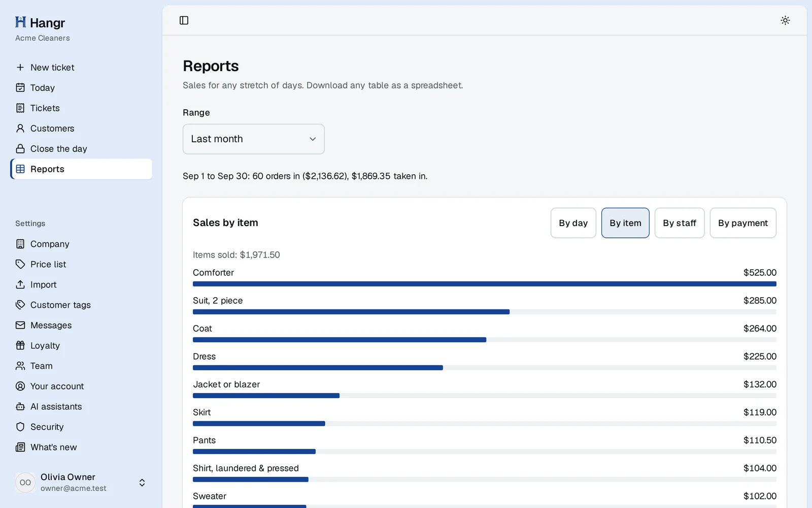
Task: Click the Loyalty gift icon
Action: pyautogui.click(x=20, y=345)
